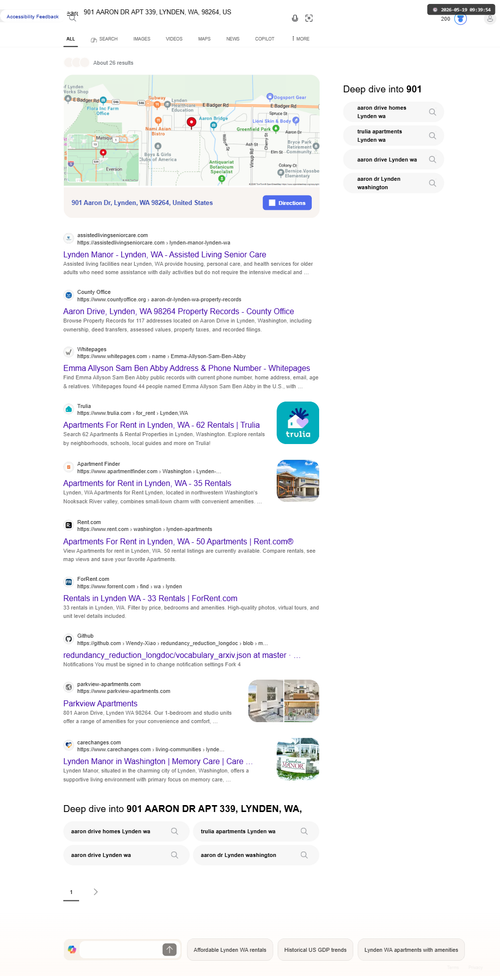Image resolution: width=500 pixels, height=976 pixels.
Task: Open the Parkview Apartments result title
Action: click(100, 703)
